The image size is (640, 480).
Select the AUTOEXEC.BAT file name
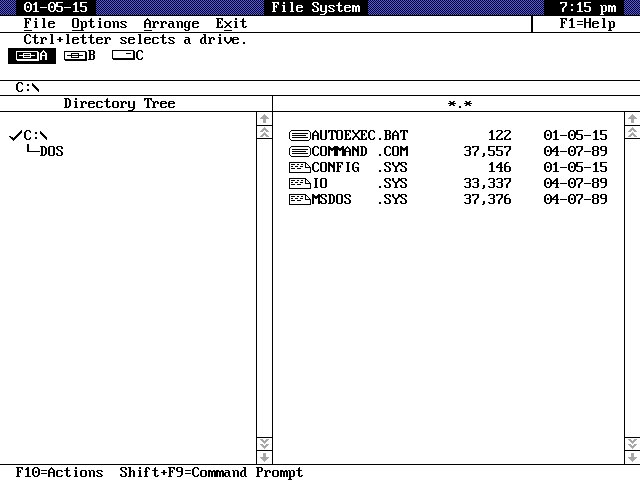pos(360,135)
